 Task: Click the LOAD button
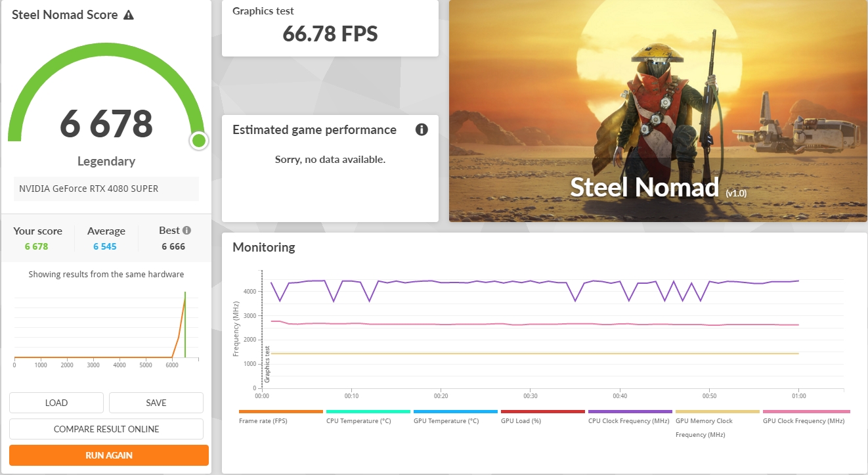point(56,403)
